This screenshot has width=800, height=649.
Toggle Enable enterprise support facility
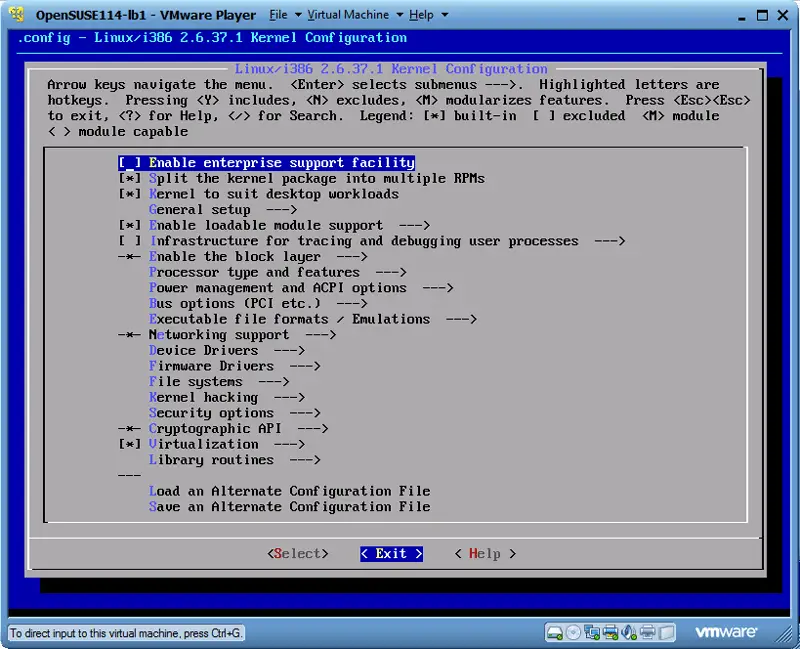266,163
